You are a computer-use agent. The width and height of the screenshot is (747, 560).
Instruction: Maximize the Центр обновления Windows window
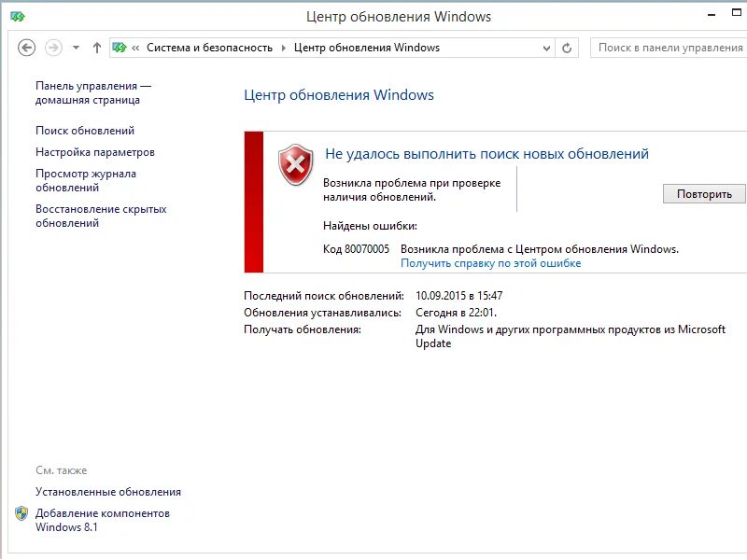(737, 13)
